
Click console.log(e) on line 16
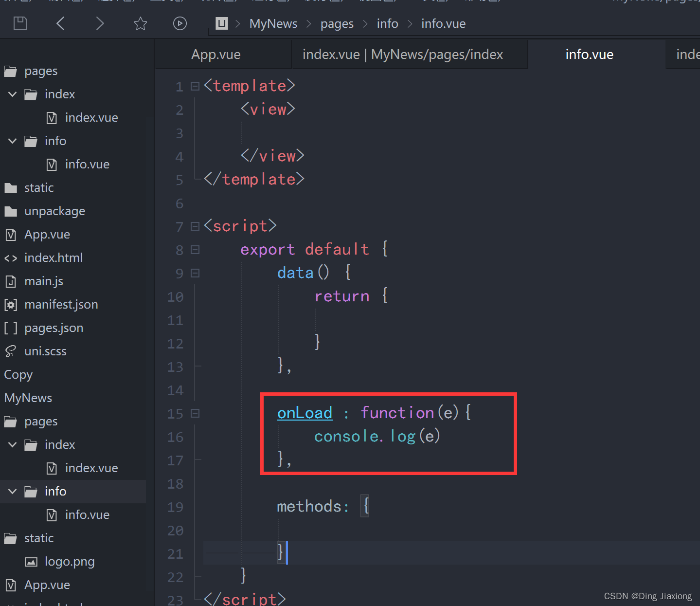377,436
